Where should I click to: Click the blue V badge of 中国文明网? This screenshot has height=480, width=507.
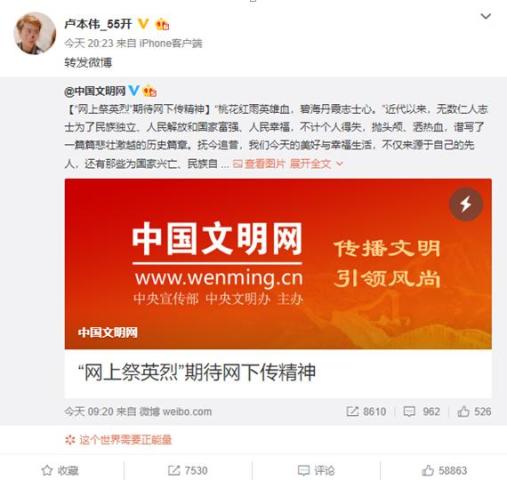134,90
